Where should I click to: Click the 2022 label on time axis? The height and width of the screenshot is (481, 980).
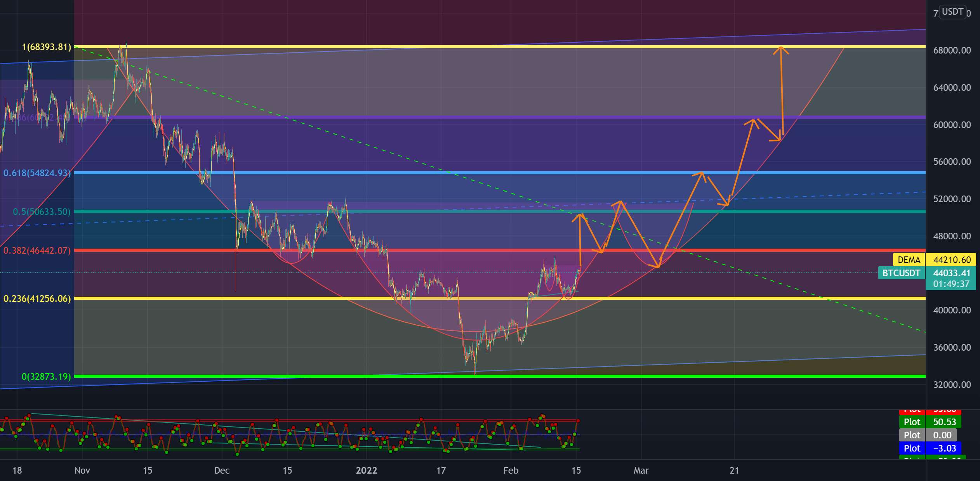(367, 471)
